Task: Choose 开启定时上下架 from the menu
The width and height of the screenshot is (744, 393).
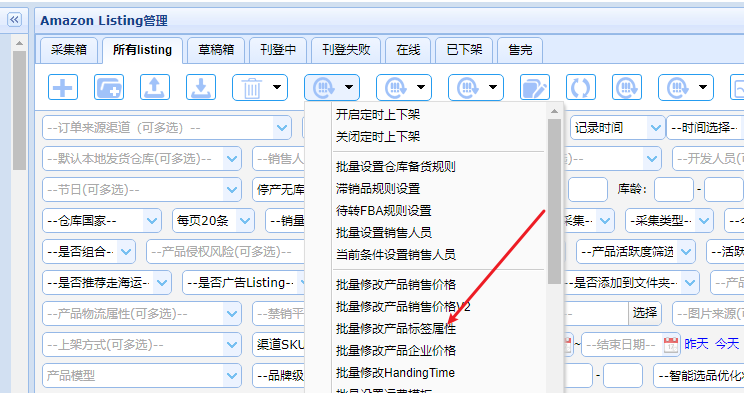Action: (378, 114)
